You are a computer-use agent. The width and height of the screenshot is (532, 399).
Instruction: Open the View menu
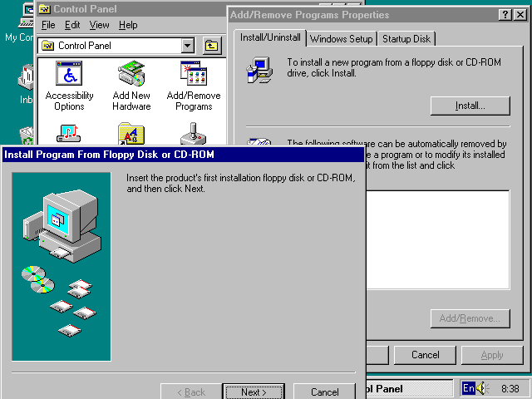pyautogui.click(x=99, y=26)
